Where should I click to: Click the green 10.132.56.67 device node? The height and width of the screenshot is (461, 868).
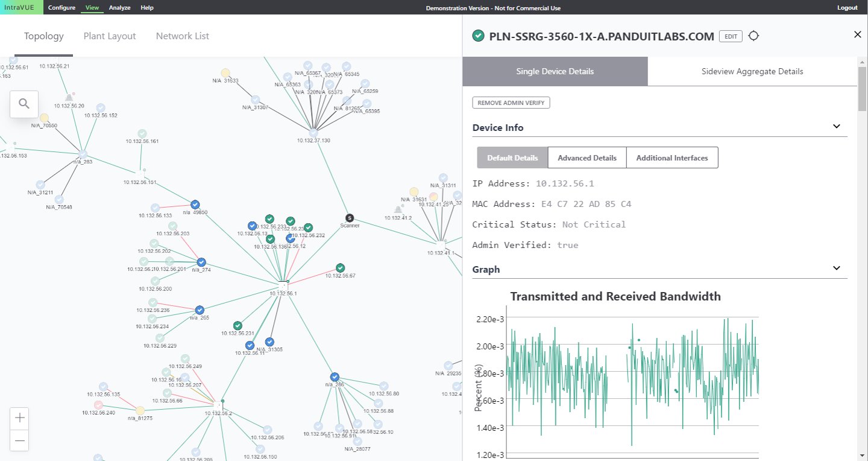pyautogui.click(x=341, y=268)
